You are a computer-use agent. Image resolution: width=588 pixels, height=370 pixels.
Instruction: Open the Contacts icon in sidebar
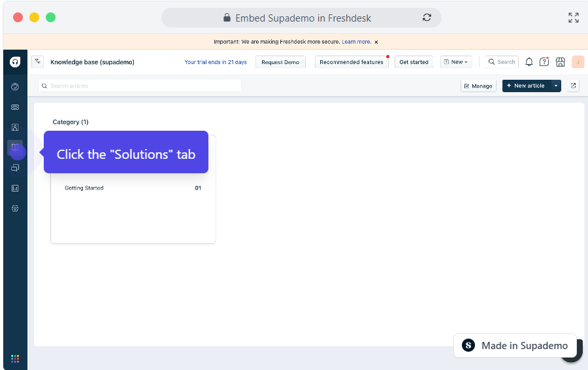coord(15,127)
